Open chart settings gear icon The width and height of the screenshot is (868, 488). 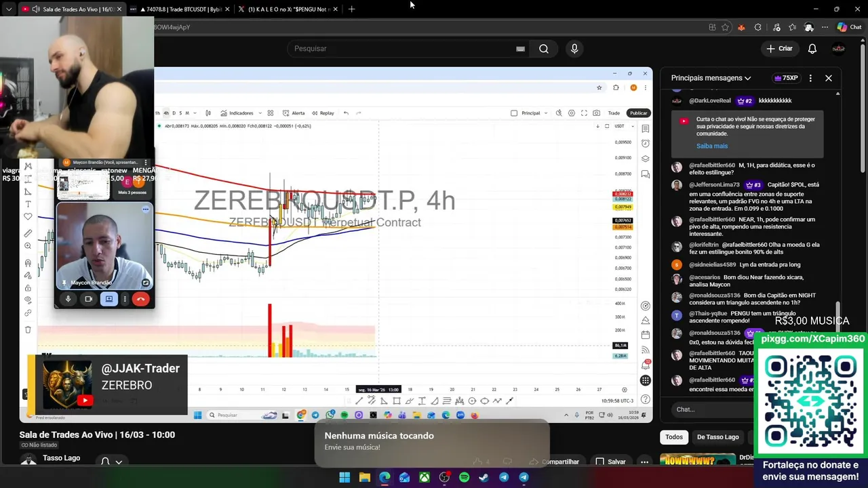click(572, 113)
